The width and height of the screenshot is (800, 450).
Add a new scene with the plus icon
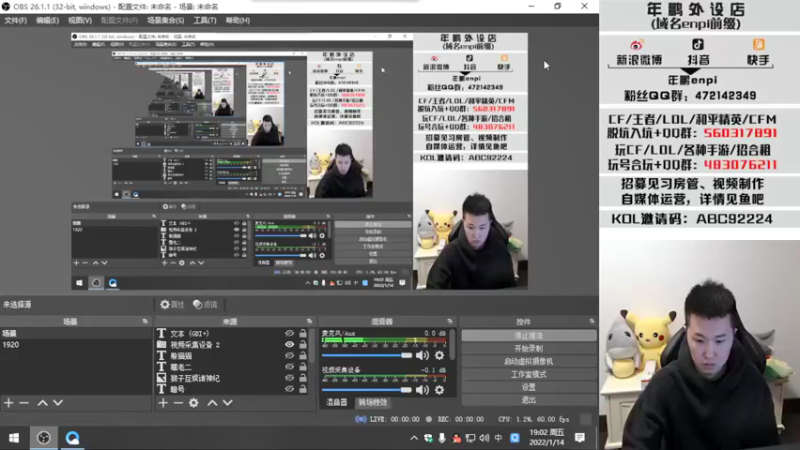click(x=9, y=403)
